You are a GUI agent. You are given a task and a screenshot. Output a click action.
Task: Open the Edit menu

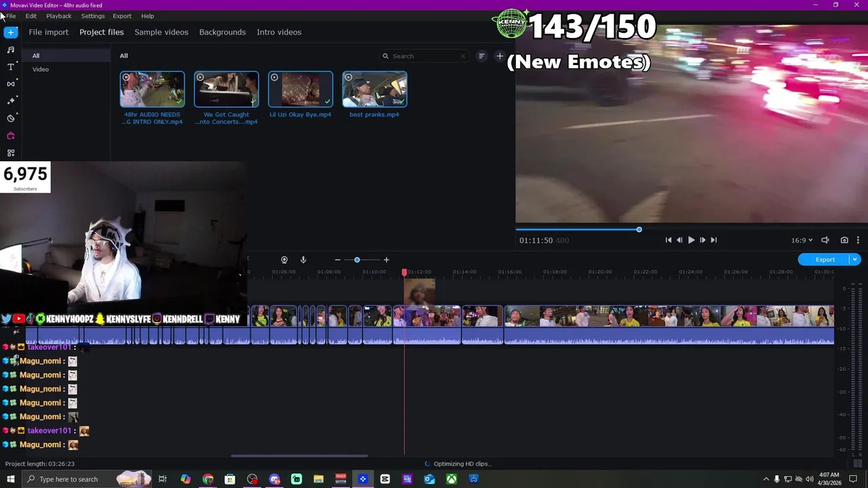click(x=31, y=16)
